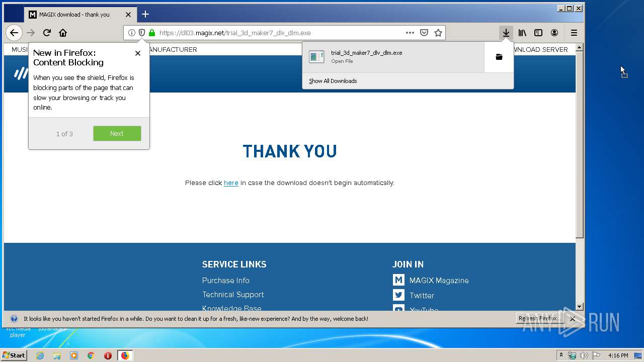This screenshot has height=362, width=644.
Task: Toggle the downloads panel arrow
Action: tap(506, 33)
